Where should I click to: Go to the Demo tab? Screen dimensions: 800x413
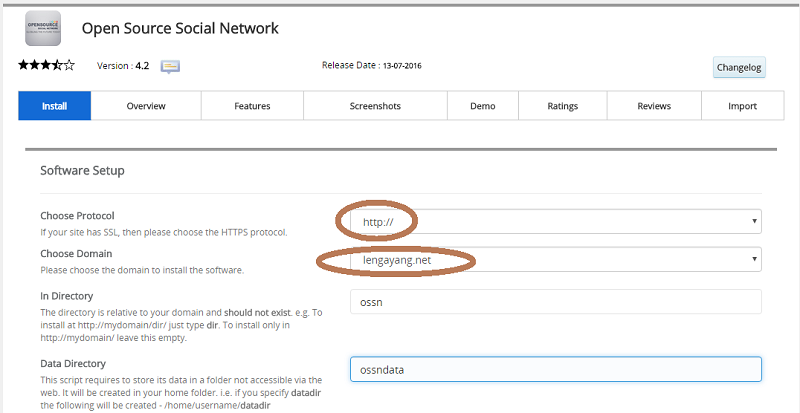click(483, 106)
